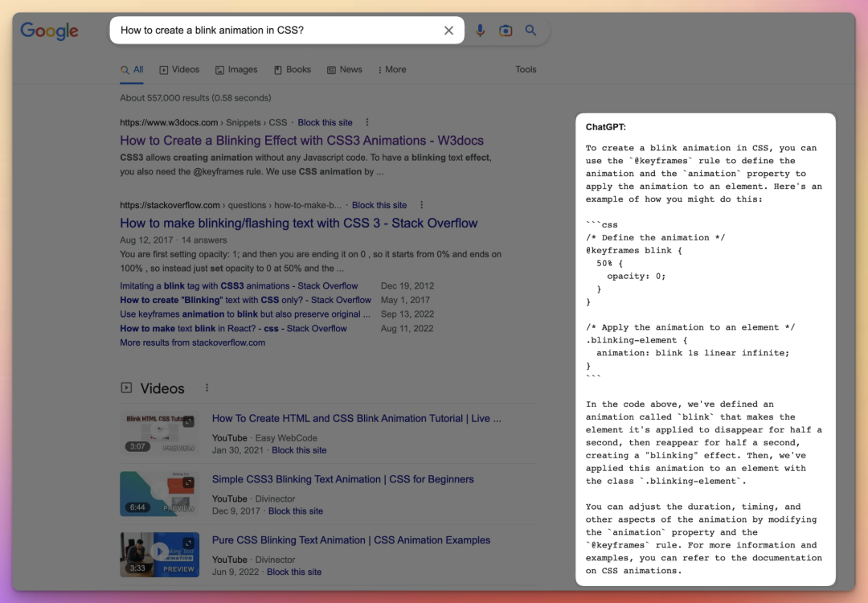Open the 6:44 video thumbnail
The height and width of the screenshot is (603, 868).
(x=159, y=494)
